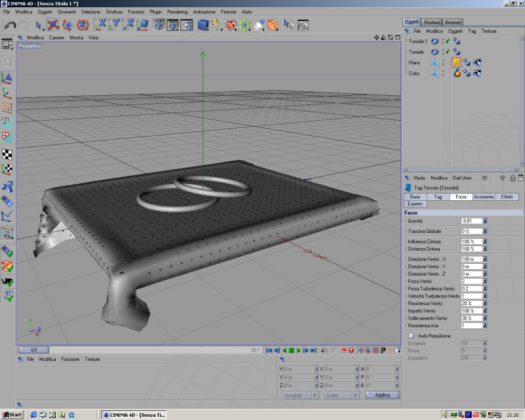Viewport: 525px width, 420px height.
Task: Click the timeline frame slider at 0 F
Action: [33, 350]
